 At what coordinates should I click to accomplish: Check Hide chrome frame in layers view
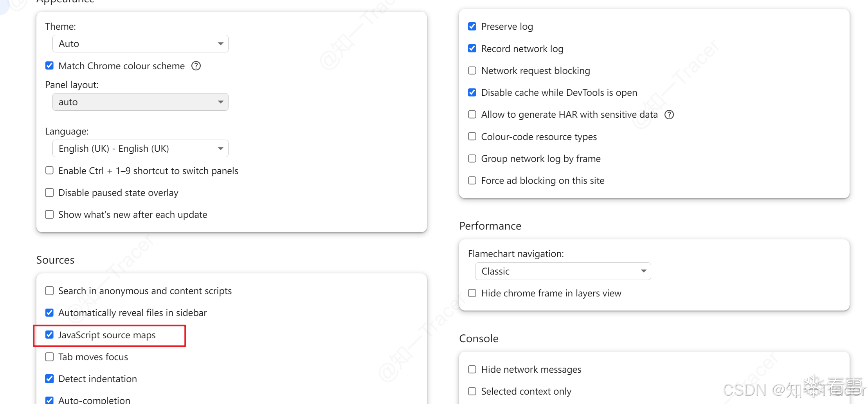pos(472,293)
